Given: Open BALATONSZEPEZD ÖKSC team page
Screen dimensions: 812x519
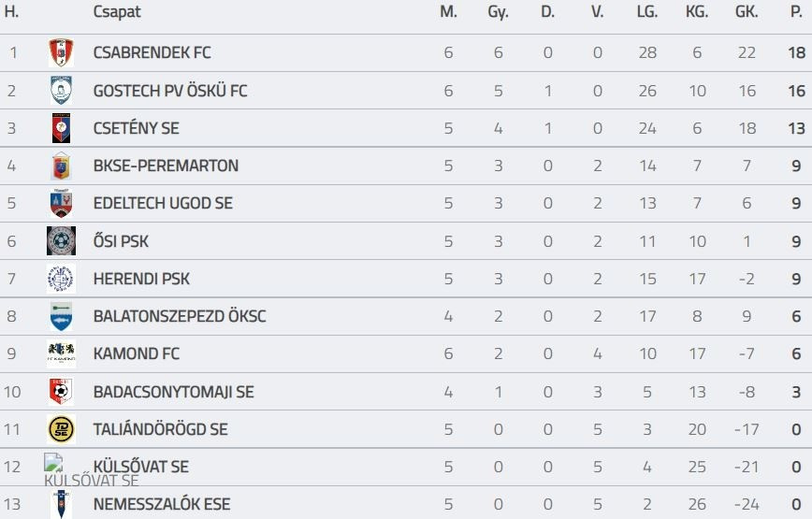Looking at the screenshot, I should click(180, 316).
